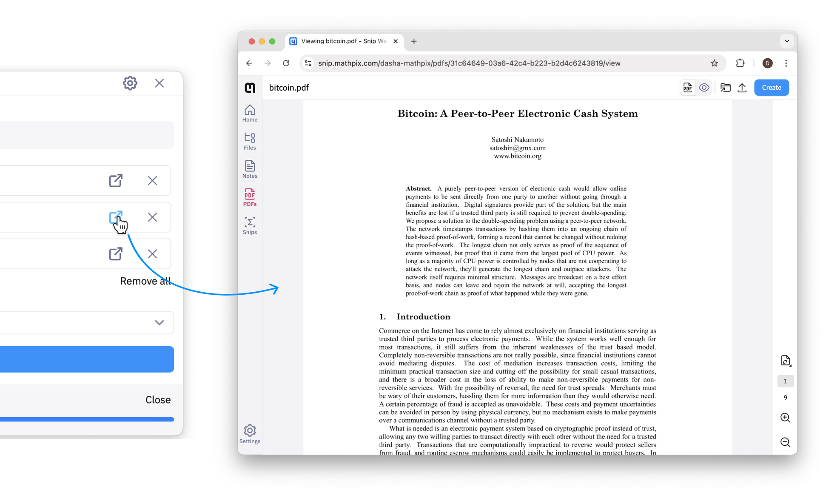The width and height of the screenshot is (826, 504).
Task: Upload or export the current PDF
Action: coord(743,87)
